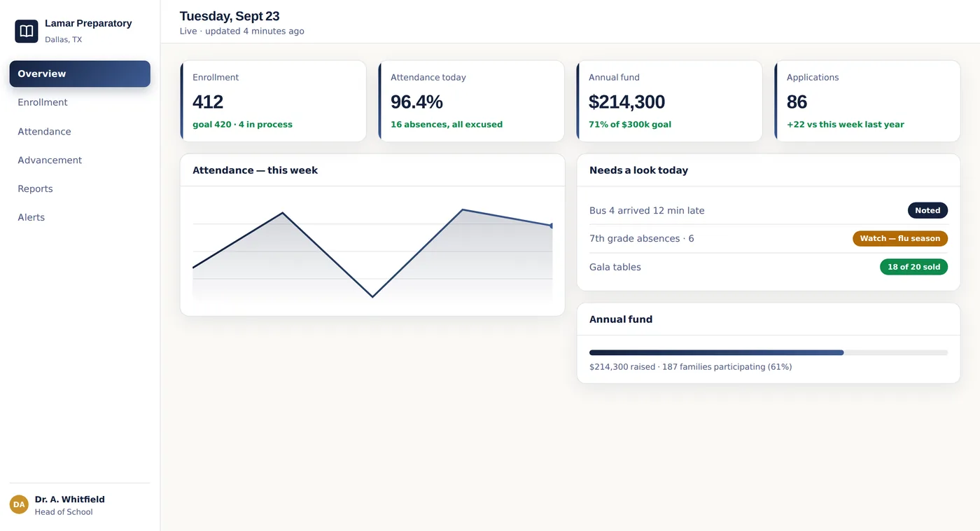
Task: Navigate to Advancement
Action: 80,160
